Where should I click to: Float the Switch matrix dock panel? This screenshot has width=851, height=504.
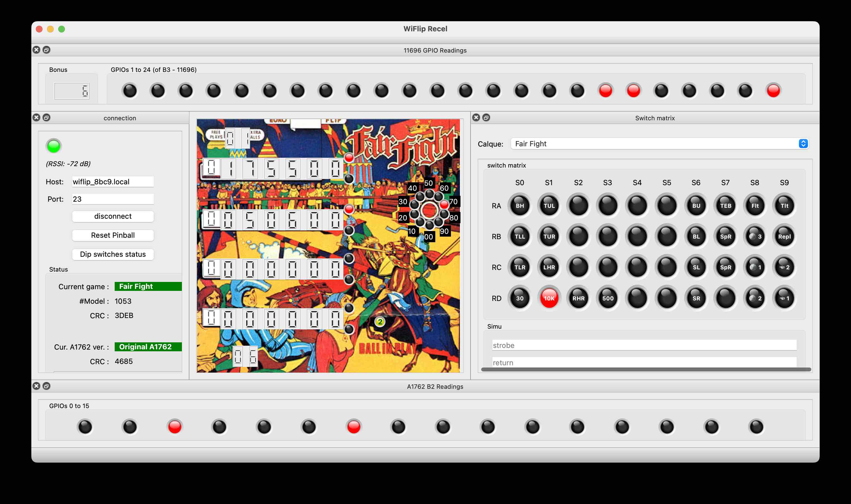[486, 117]
